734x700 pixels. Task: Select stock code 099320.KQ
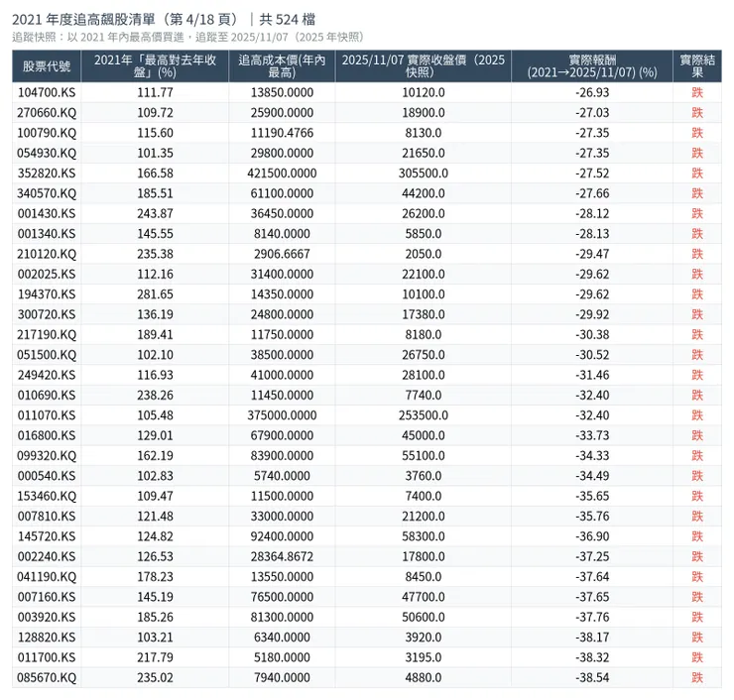click(x=47, y=456)
